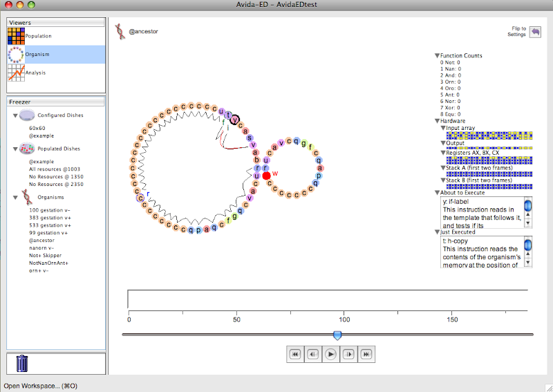Select 'All resources @1003' populated dish
This screenshot has height=392, width=553.
(x=55, y=169)
